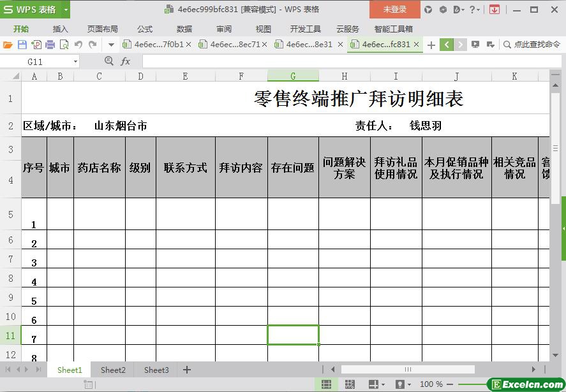Click the presentation screen icon in tab bar

(x=475, y=45)
